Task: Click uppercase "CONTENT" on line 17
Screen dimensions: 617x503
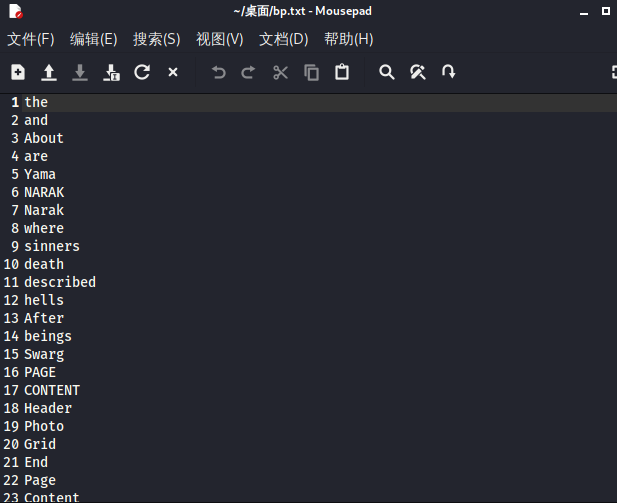Action: [52, 390]
